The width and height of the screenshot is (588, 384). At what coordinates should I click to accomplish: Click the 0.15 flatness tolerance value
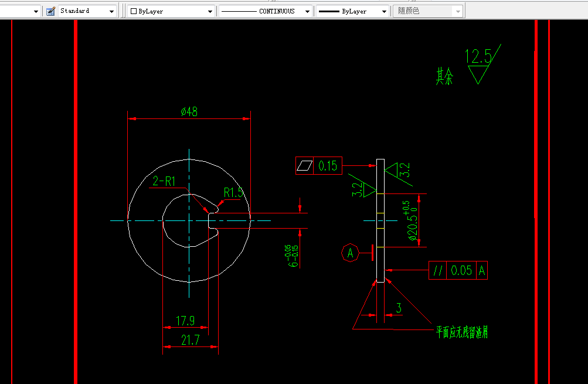(328, 166)
